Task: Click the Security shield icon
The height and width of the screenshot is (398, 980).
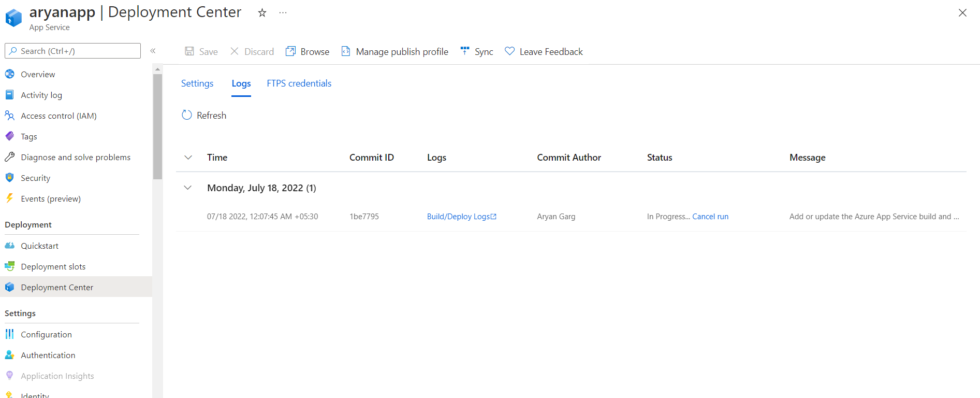Action: [x=10, y=178]
